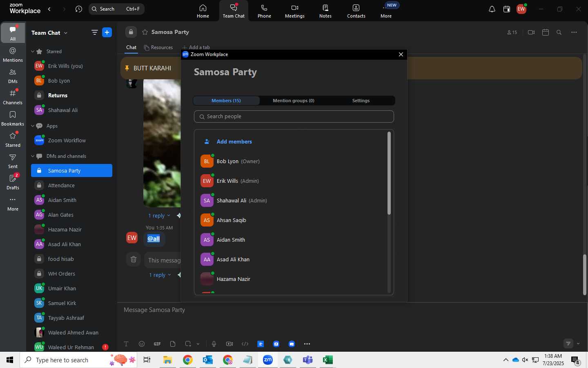Expand the first 1 reply thread

tap(159, 215)
